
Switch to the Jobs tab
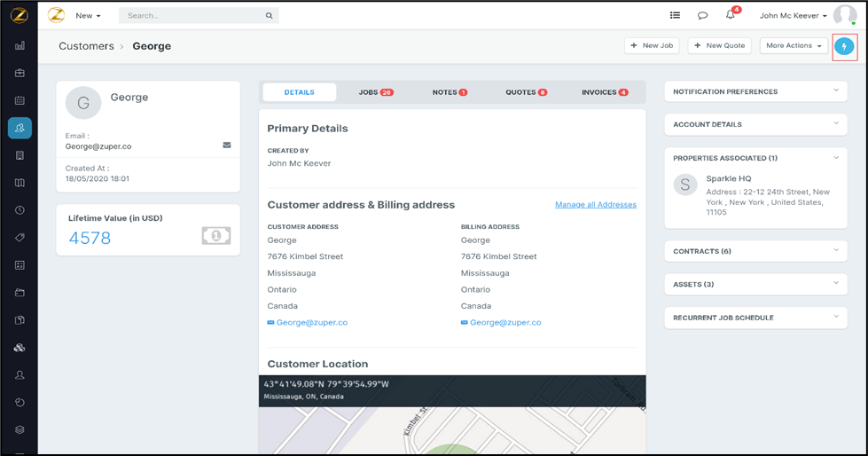(375, 92)
